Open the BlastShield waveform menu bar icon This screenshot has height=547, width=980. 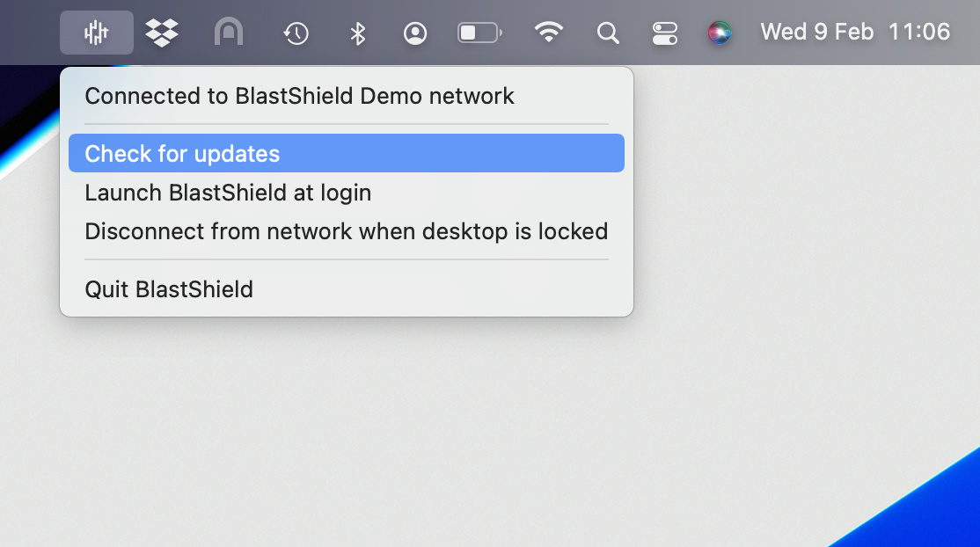97,32
